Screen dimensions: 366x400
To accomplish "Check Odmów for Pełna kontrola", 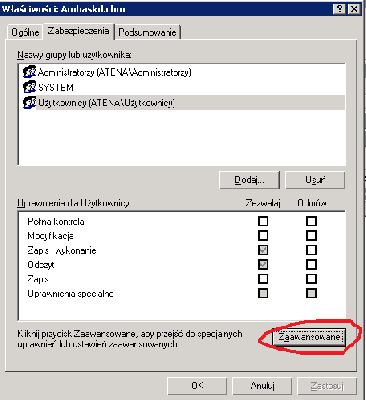I will click(x=311, y=221).
